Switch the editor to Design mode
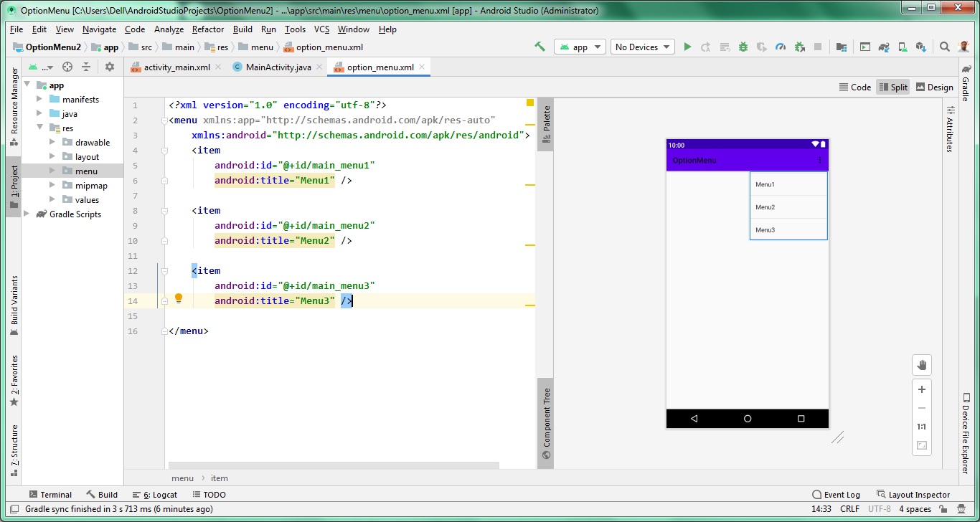 pos(935,87)
